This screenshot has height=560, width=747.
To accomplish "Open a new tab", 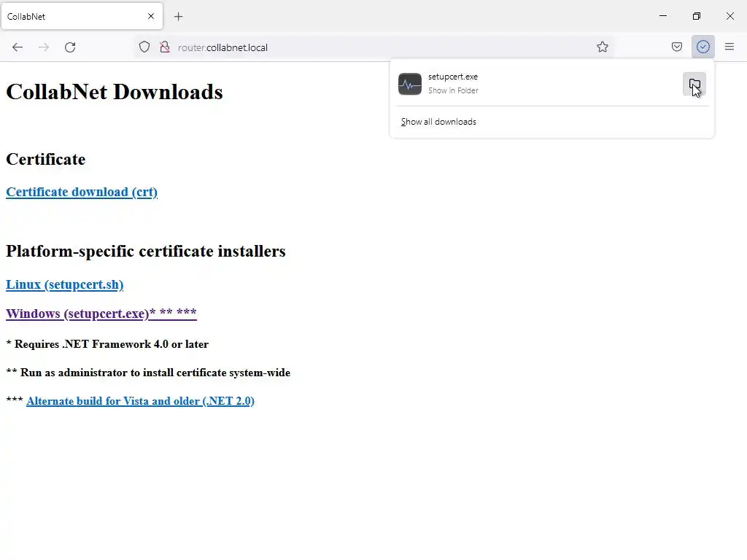I will [178, 17].
